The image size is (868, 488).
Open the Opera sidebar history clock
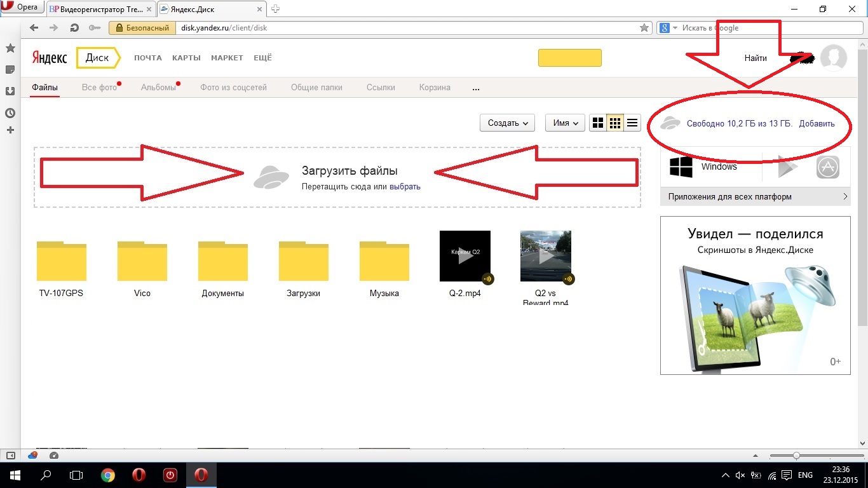(x=10, y=113)
